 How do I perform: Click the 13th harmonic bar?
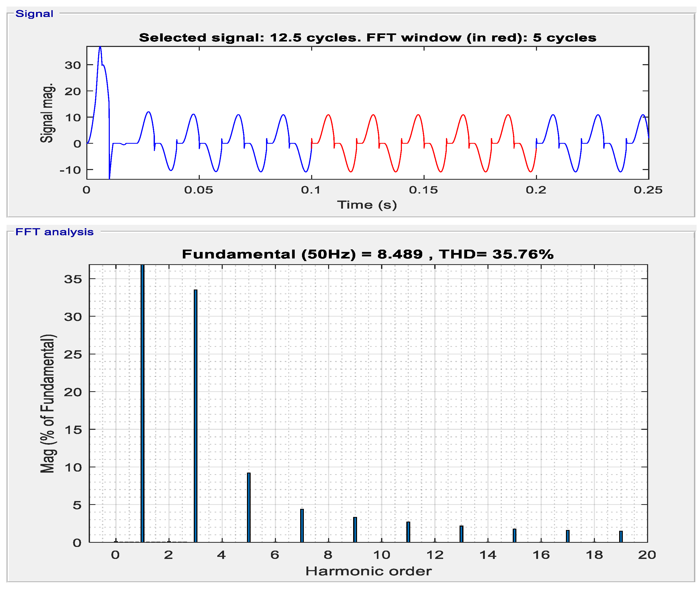(461, 534)
